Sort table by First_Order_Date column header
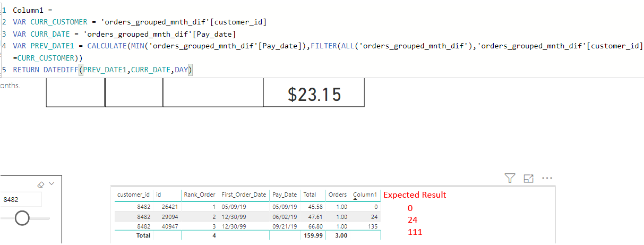The width and height of the screenshot is (644, 245). tap(243, 195)
